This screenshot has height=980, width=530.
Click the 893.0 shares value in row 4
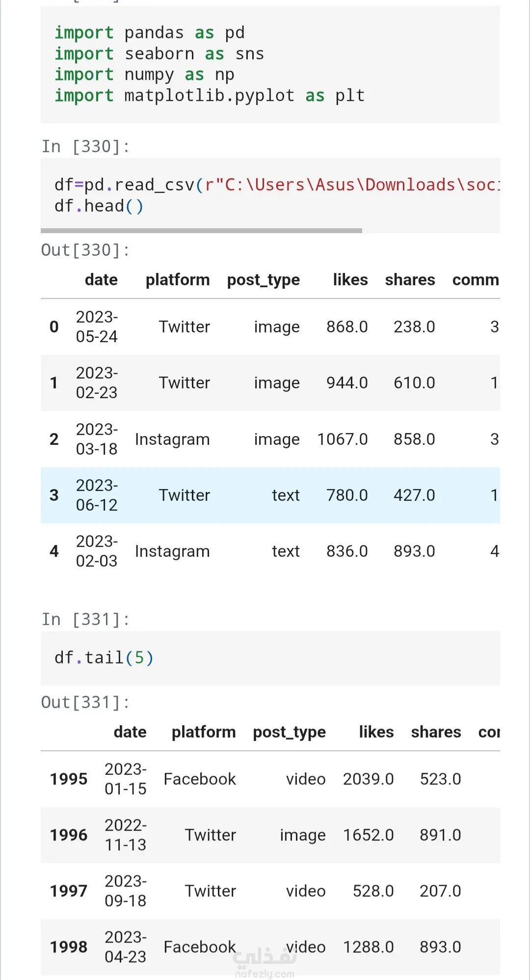click(x=414, y=551)
